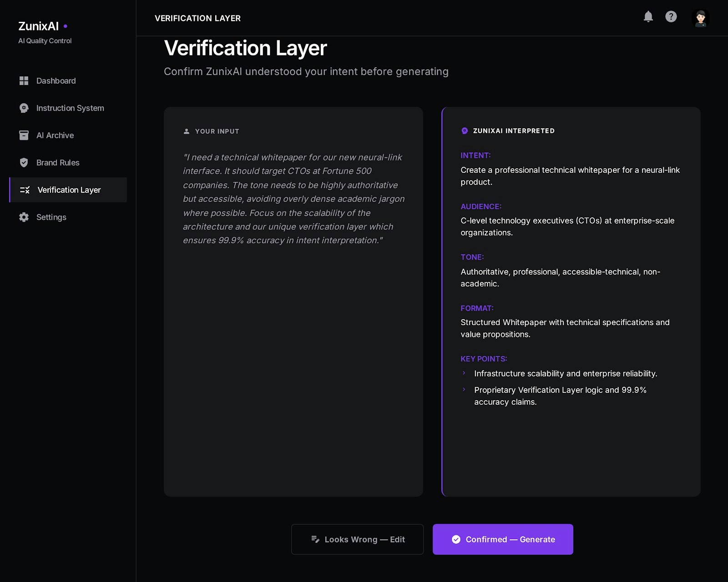
Task: Open the notification bell
Action: pyautogui.click(x=648, y=16)
